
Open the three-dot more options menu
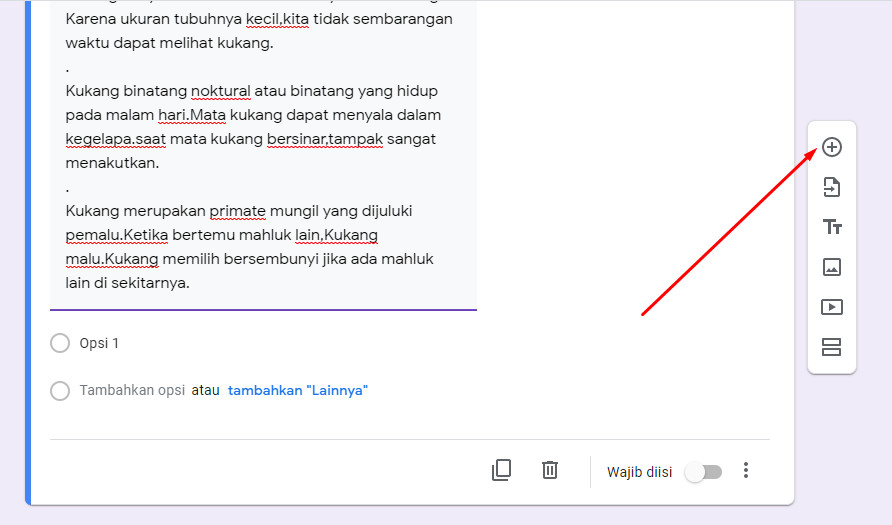point(746,470)
